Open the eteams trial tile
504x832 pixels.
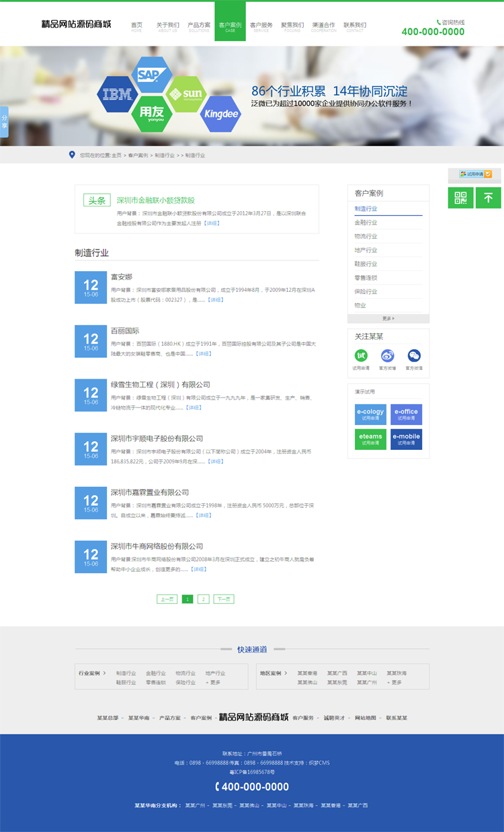coord(370,439)
